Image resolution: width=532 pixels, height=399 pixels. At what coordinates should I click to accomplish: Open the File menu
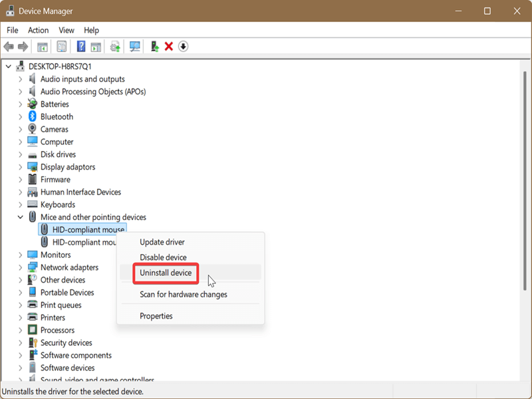13,30
